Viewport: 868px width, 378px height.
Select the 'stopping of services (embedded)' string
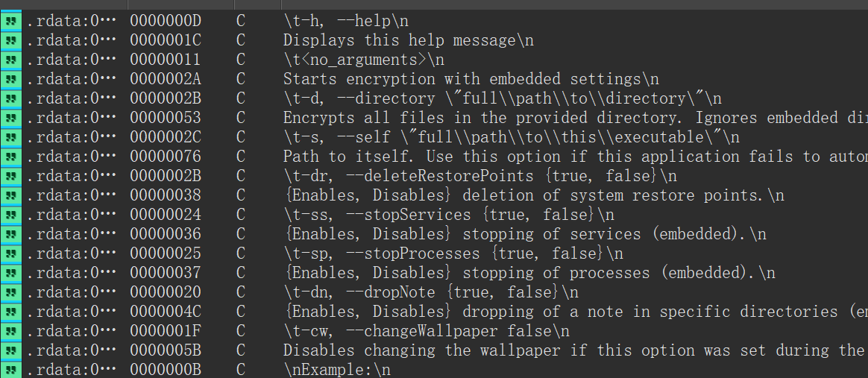pyautogui.click(x=524, y=234)
